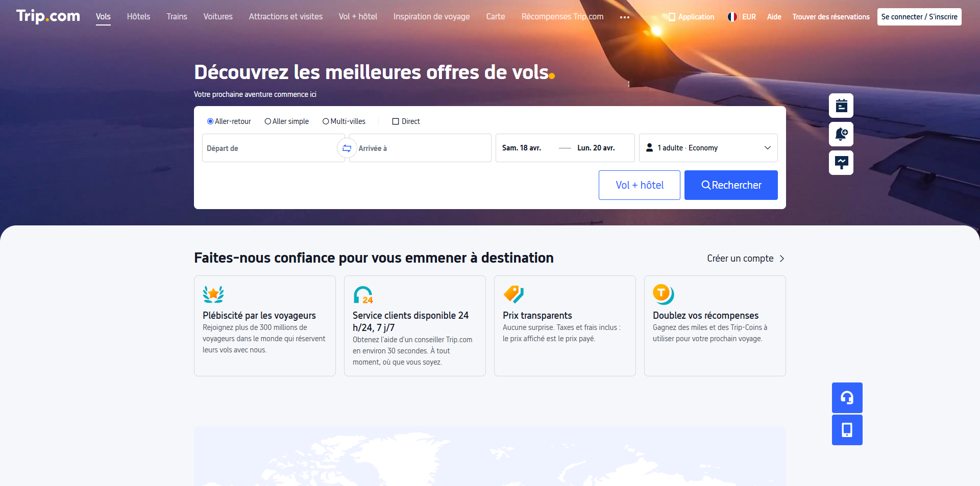The image size is (980, 486).
Task: Open the Sam. 18 avr. departure date picker
Action: (522, 148)
